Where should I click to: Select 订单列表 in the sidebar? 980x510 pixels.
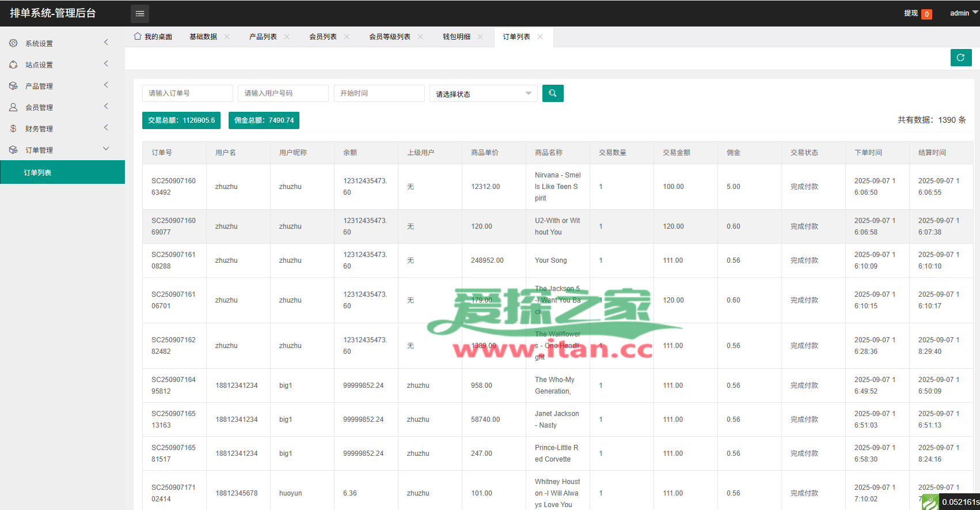[38, 172]
